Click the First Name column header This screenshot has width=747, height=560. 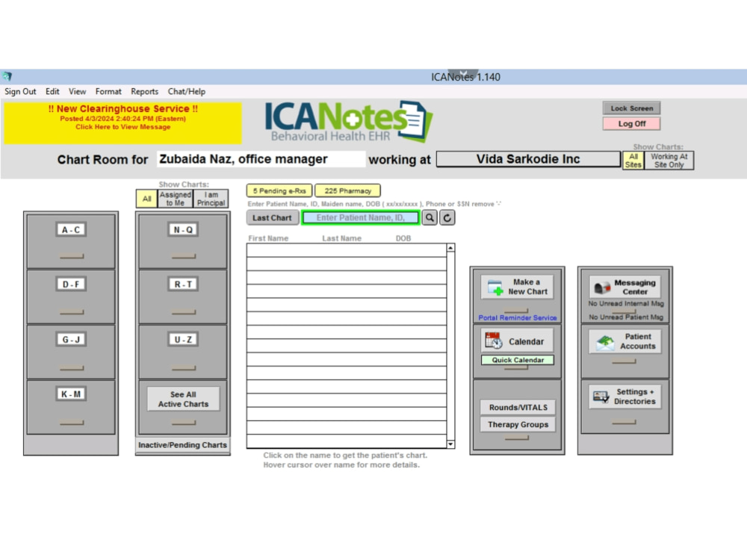[x=268, y=238]
